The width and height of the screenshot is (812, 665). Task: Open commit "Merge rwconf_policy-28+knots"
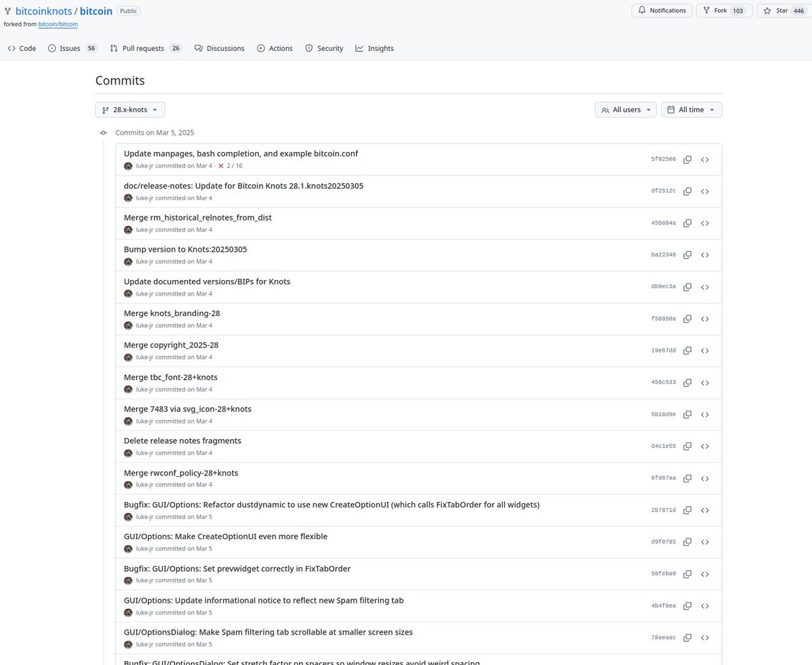pos(181,473)
